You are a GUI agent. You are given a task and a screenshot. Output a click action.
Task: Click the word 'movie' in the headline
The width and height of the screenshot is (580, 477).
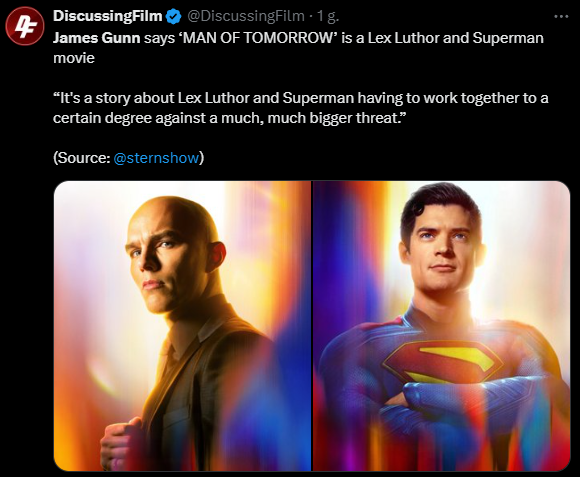(x=74, y=58)
